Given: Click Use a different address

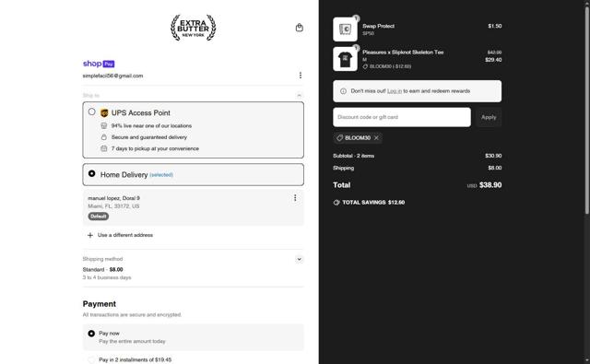Looking at the screenshot, I should tap(125, 235).
